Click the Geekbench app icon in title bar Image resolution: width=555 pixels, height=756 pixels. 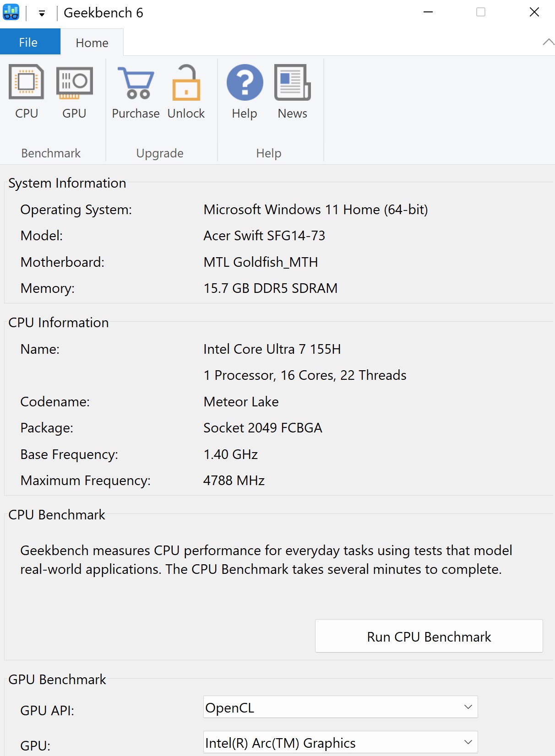[x=11, y=12]
